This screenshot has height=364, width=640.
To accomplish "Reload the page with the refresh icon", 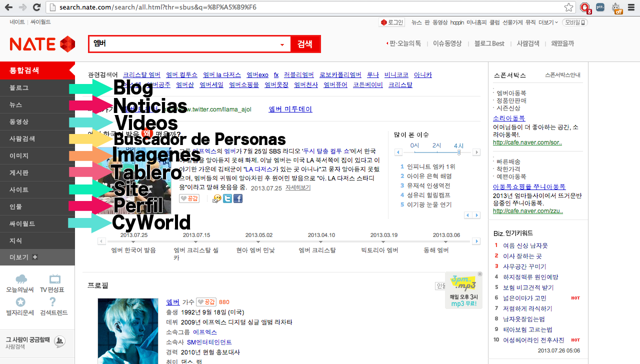I will tap(36, 7).
